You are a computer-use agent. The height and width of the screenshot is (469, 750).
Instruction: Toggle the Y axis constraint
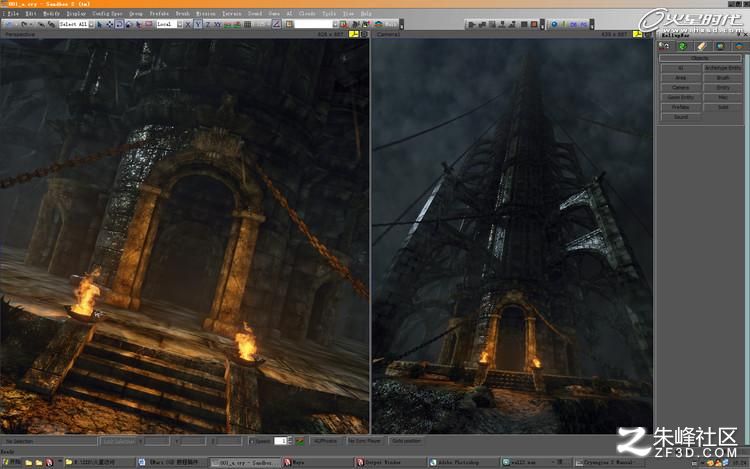click(199, 24)
